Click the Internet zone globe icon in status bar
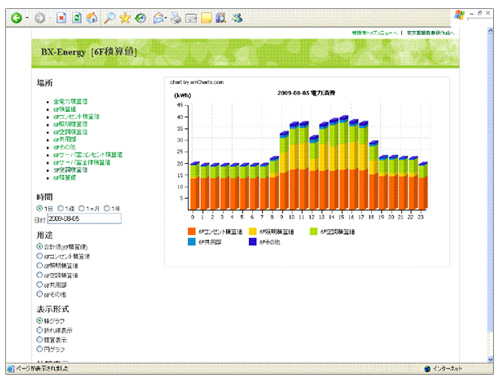 427,369
